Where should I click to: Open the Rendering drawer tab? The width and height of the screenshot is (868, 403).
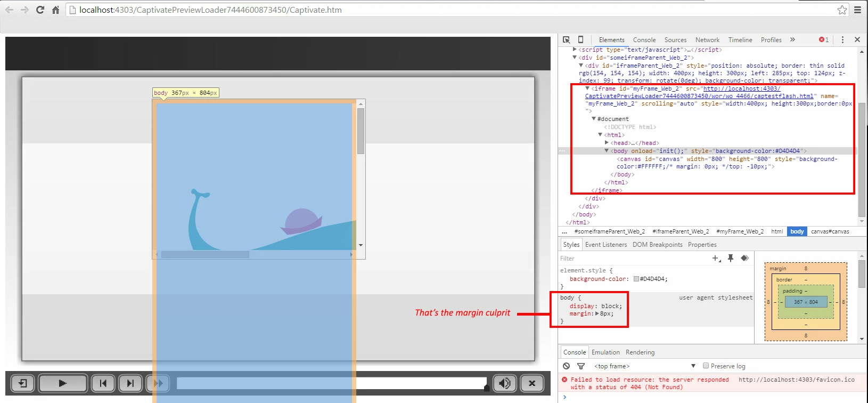click(640, 352)
